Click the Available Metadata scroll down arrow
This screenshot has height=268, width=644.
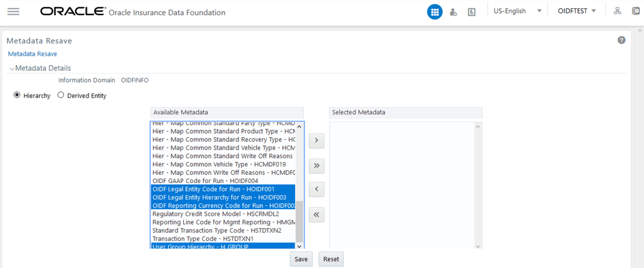[x=299, y=245]
